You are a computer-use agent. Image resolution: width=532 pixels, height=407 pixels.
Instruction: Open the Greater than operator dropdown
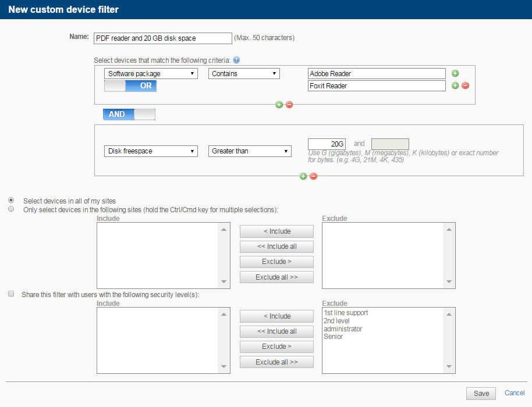250,151
